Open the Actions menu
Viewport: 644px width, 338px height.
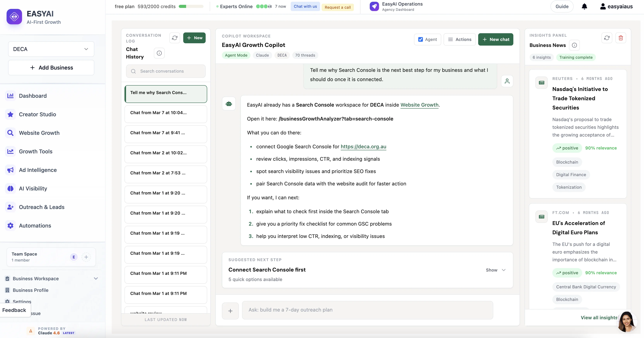pos(459,39)
